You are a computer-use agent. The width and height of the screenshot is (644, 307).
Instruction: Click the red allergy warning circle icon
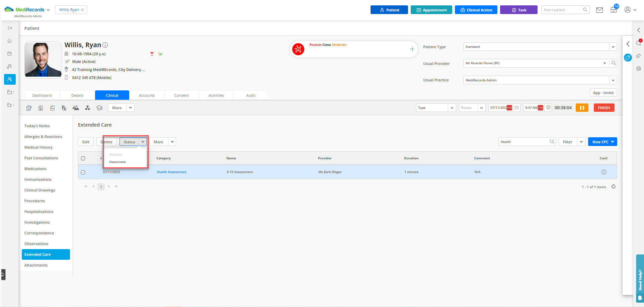point(298,49)
